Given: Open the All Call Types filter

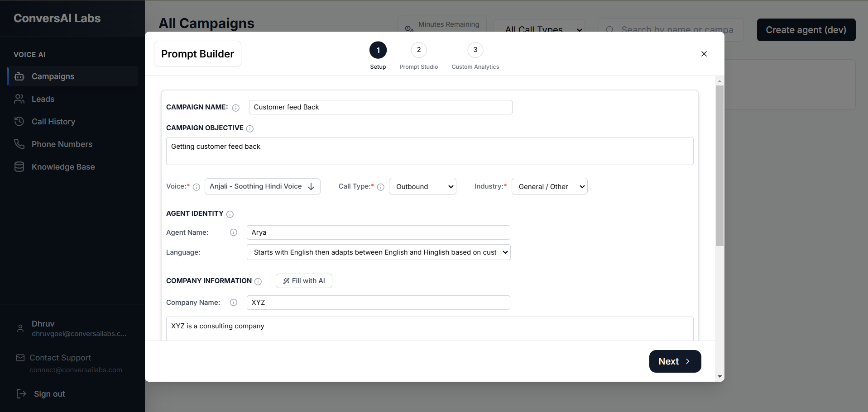Looking at the screenshot, I should [539, 28].
